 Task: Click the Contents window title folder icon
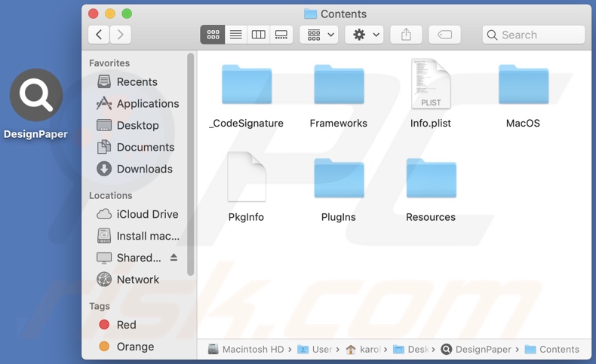tap(310, 14)
